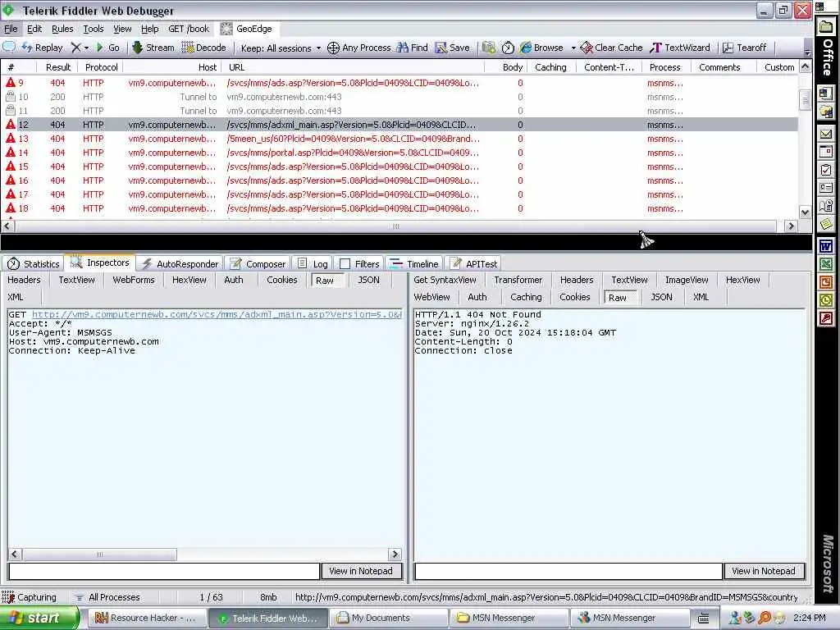
Task: Click the camera screenshot toolbar icon
Action: click(489, 48)
